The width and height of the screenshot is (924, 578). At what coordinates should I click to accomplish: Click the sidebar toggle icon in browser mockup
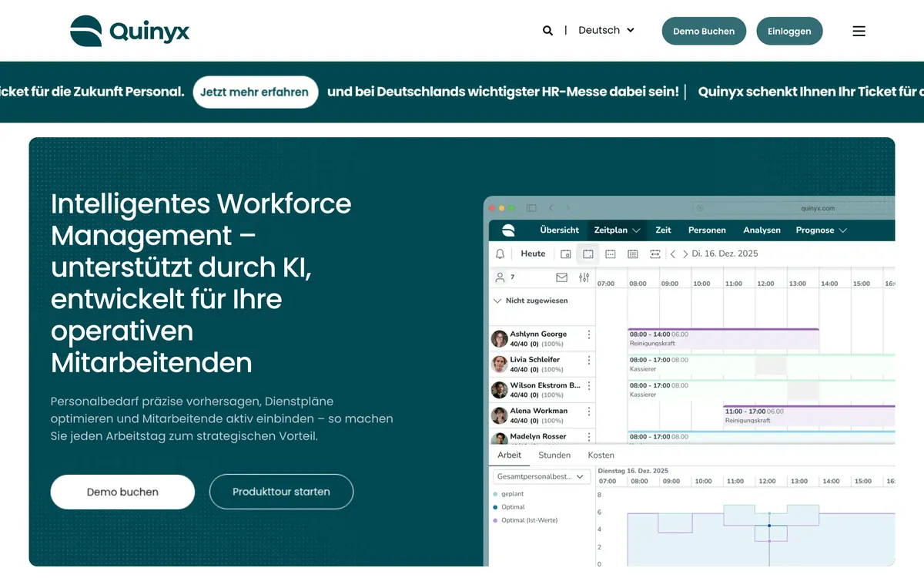(x=531, y=208)
